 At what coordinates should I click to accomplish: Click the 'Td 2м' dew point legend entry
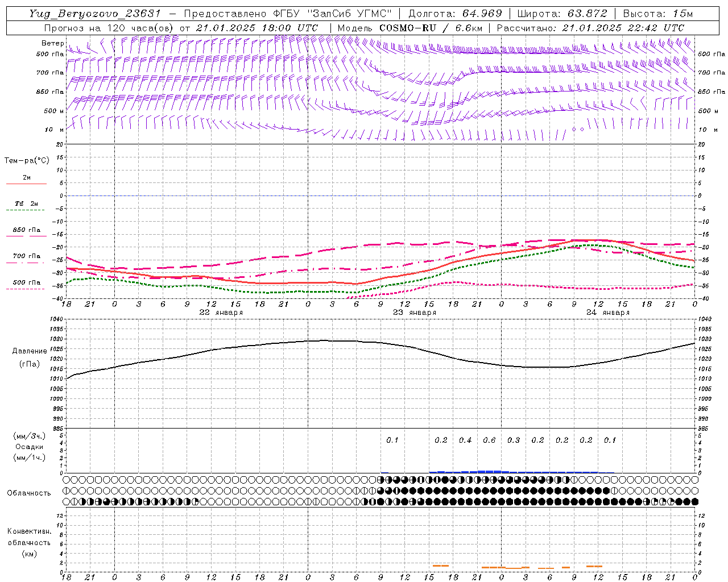click(27, 203)
